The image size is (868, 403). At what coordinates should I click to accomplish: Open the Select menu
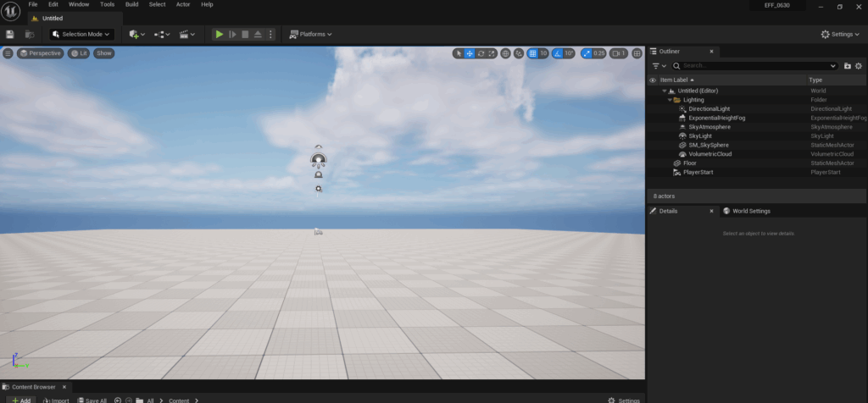pos(157,4)
